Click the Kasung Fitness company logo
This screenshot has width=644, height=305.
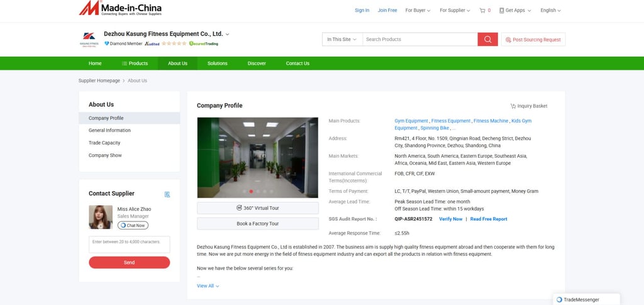click(89, 40)
